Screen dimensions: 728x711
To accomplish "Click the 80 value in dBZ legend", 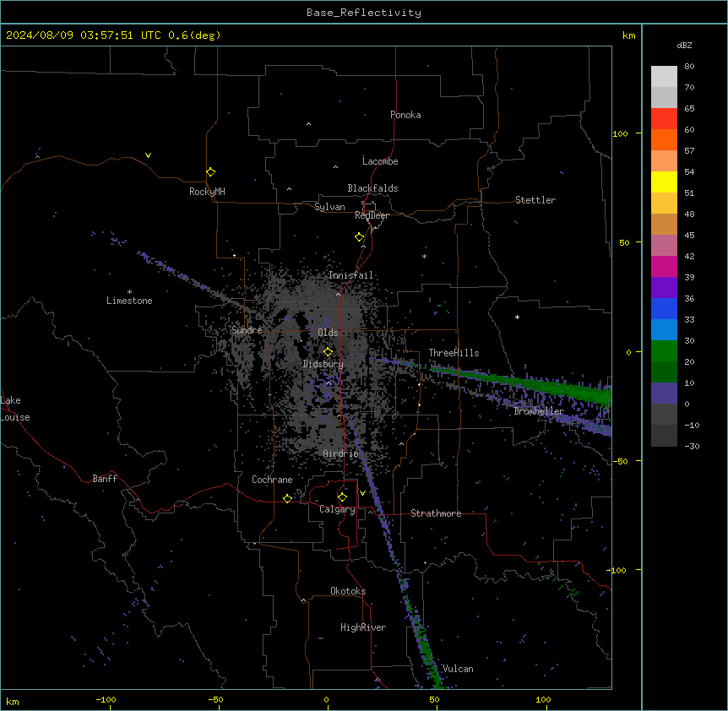I will [x=689, y=67].
